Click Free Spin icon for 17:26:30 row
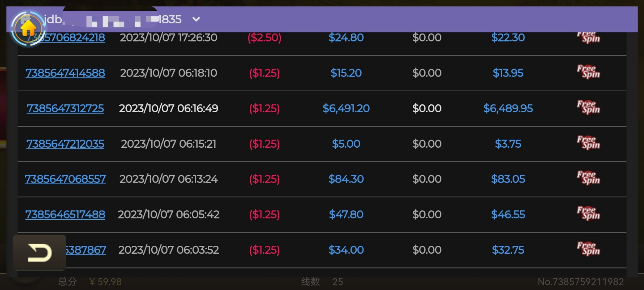 [x=588, y=38]
